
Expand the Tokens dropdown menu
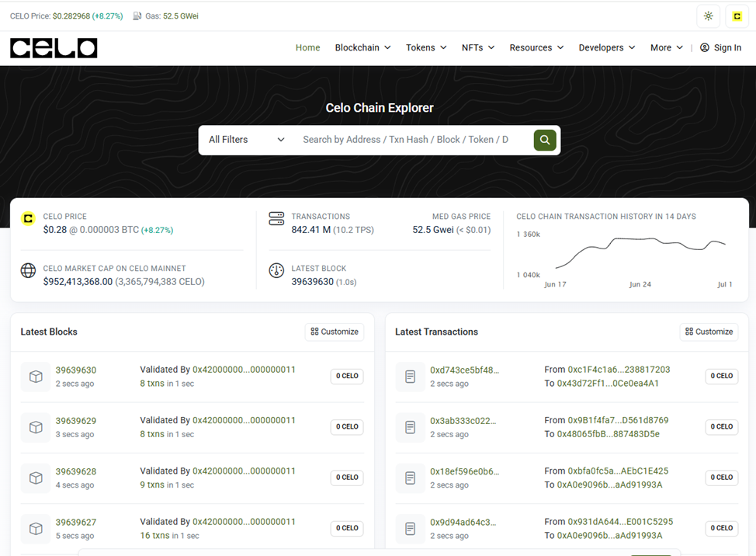[x=426, y=48]
